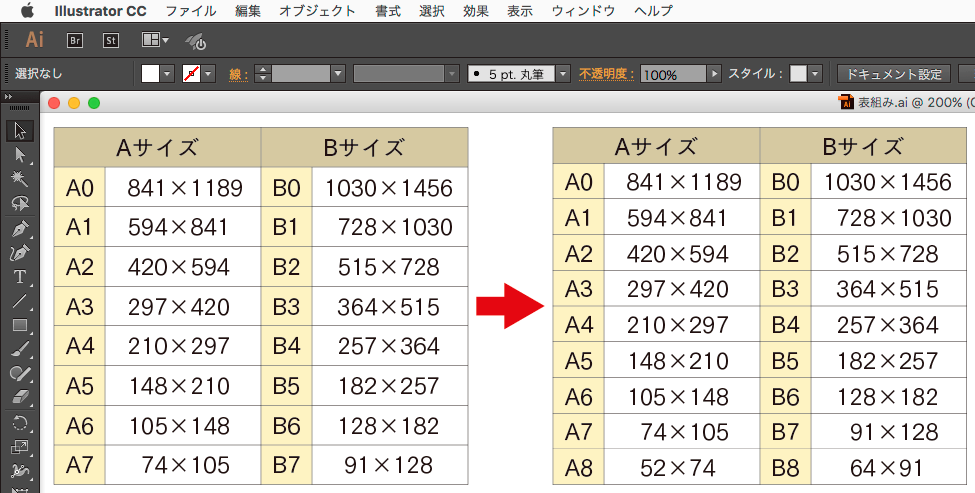Open the ファイル menu

(191, 11)
